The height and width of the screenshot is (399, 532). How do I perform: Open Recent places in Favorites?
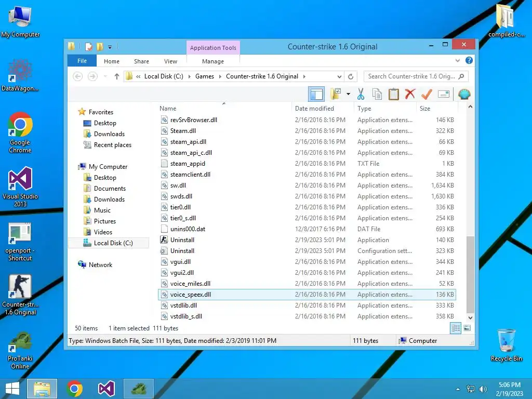(112, 144)
